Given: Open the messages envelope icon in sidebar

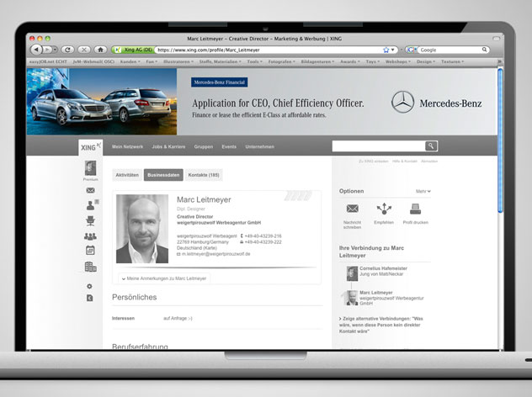Looking at the screenshot, I should pyautogui.click(x=90, y=191).
